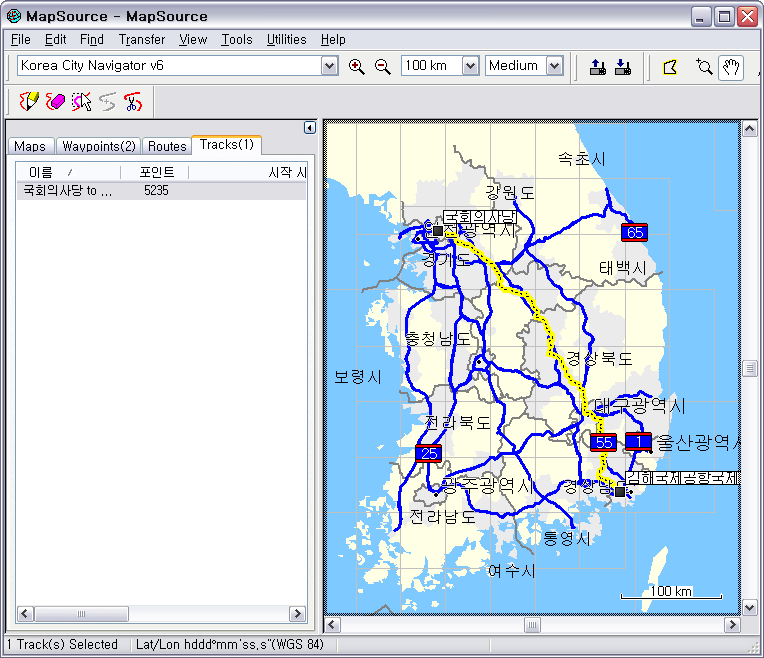Select the eraser tool
Viewport: 764px width, 658px height.
click(55, 101)
